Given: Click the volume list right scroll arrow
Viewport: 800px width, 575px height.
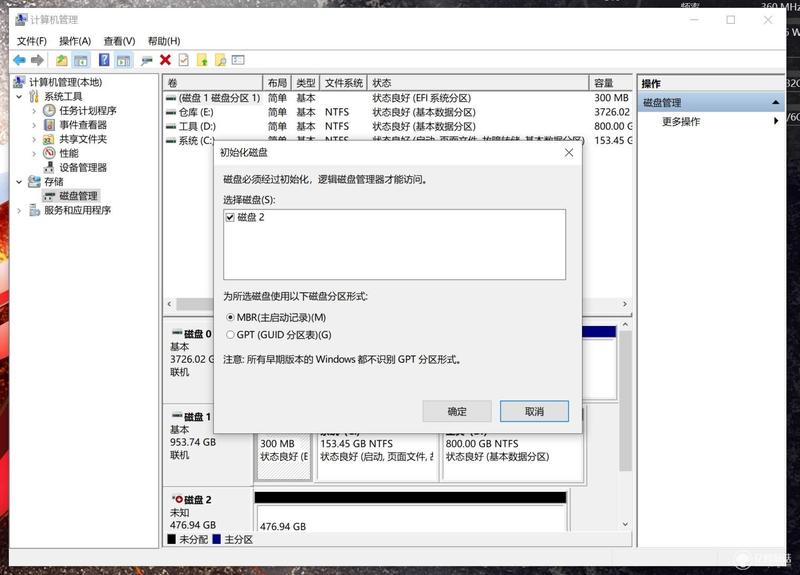Looking at the screenshot, I should [x=624, y=304].
